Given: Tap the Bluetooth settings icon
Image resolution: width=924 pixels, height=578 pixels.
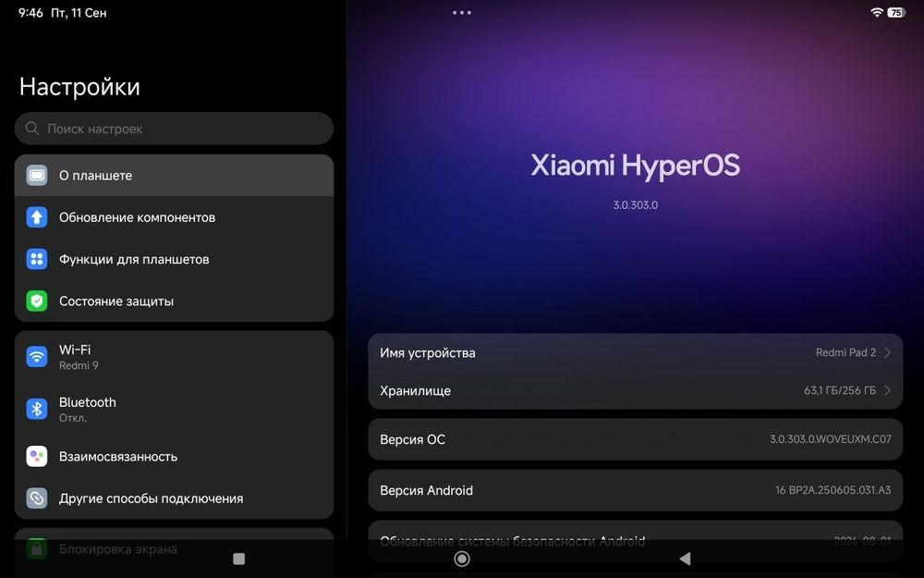Looking at the screenshot, I should 37,409.
